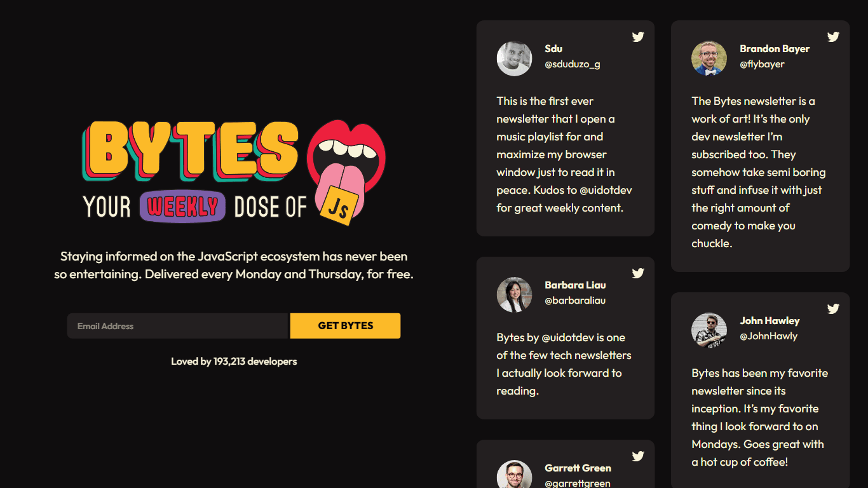Click the @barbaraliau handle
The image size is (868, 488).
[x=575, y=301]
